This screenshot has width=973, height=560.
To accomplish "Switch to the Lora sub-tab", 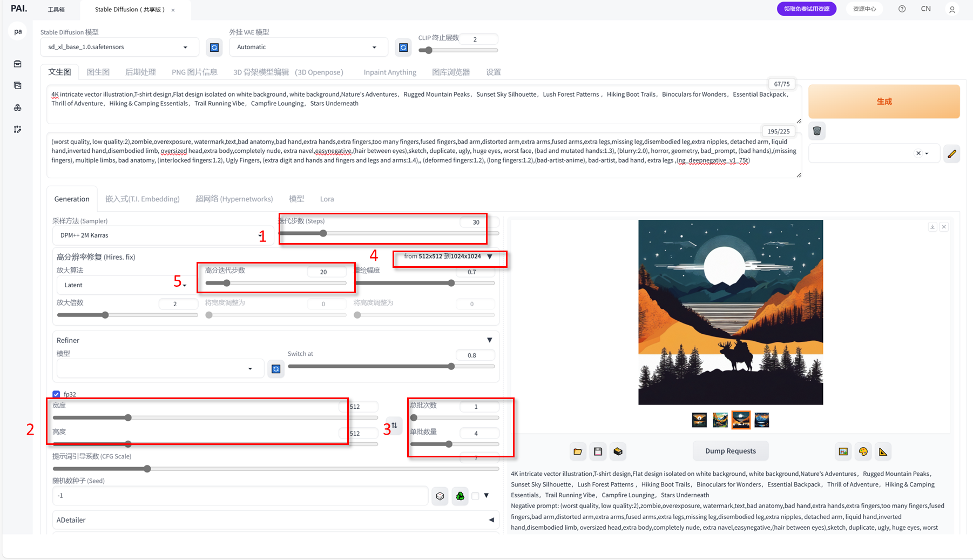I will 327,199.
